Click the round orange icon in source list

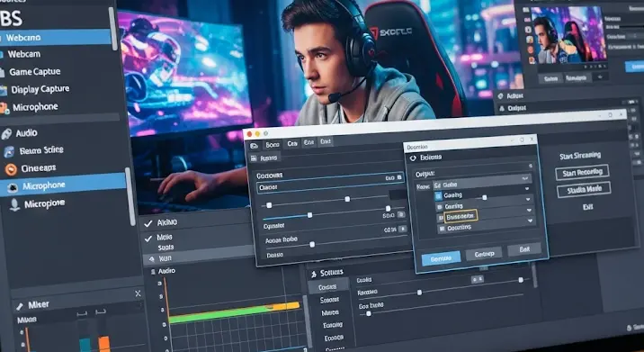11,169
